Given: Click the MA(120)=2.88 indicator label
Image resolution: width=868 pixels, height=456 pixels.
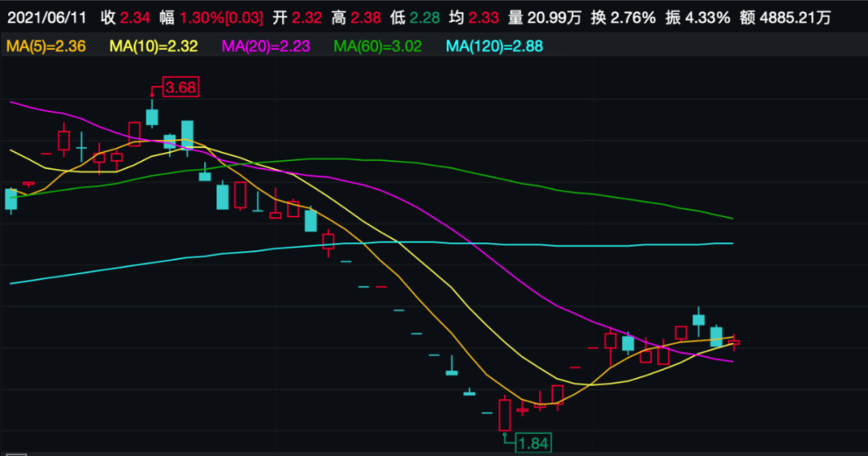Looking at the screenshot, I should click(494, 46).
